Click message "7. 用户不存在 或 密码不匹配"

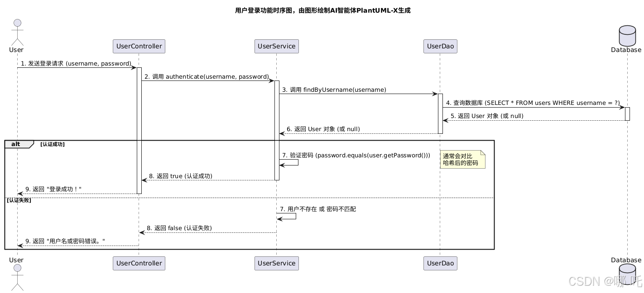(x=318, y=209)
